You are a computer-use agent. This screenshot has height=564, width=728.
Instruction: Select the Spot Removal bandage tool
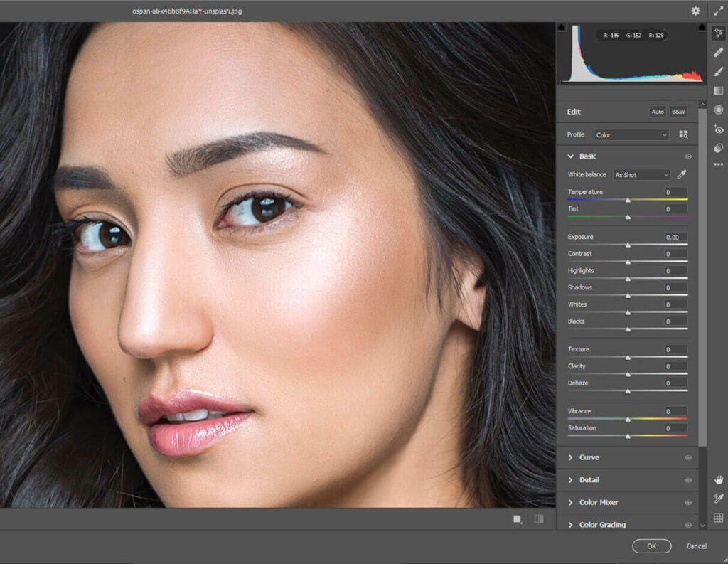[x=718, y=53]
